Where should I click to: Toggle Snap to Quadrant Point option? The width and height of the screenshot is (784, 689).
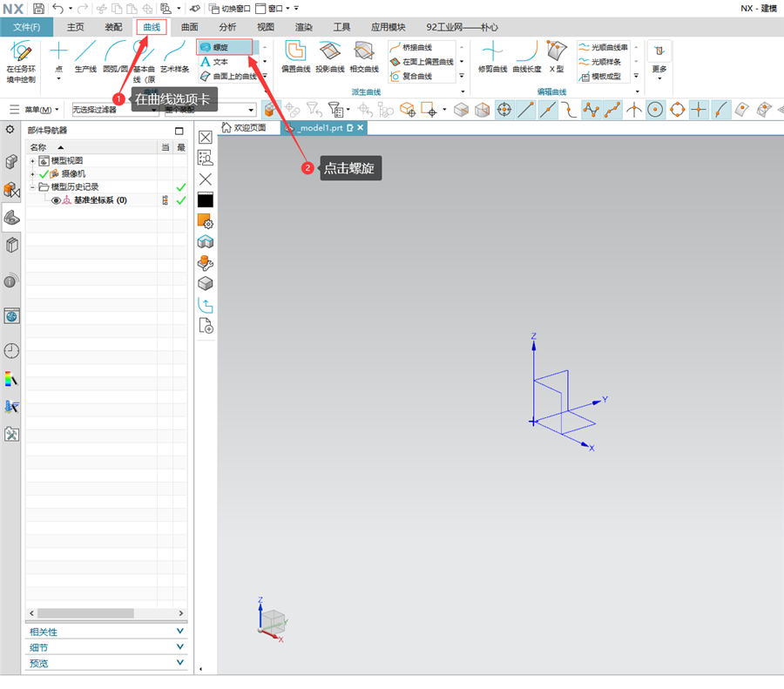point(677,110)
